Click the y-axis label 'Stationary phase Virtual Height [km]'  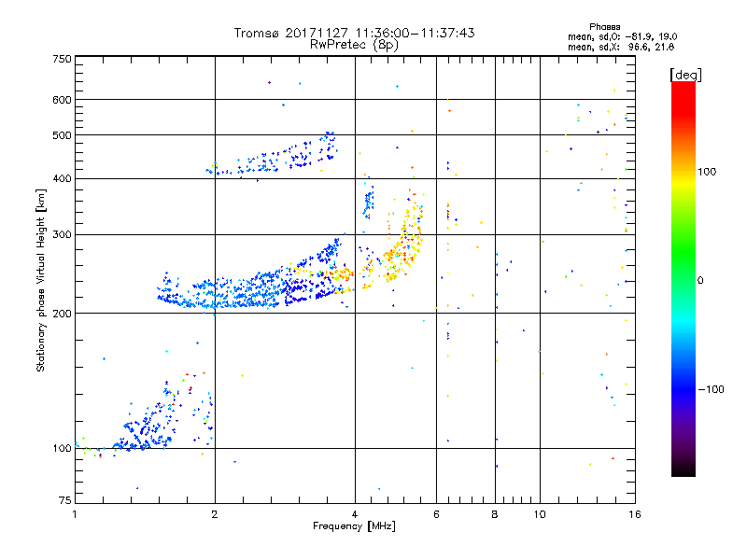click(40, 280)
